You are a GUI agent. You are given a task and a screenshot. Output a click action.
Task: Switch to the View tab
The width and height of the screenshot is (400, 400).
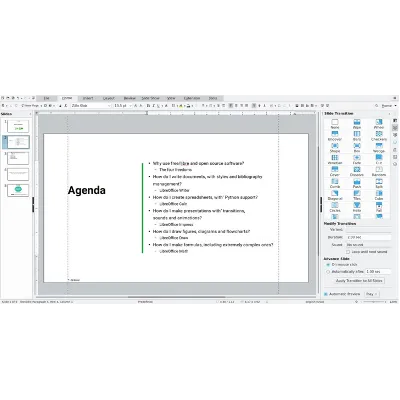171,98
